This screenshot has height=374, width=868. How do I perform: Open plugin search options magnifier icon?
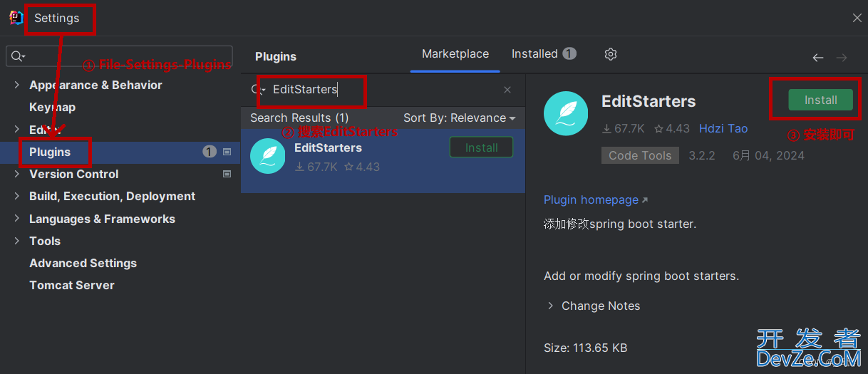258,90
